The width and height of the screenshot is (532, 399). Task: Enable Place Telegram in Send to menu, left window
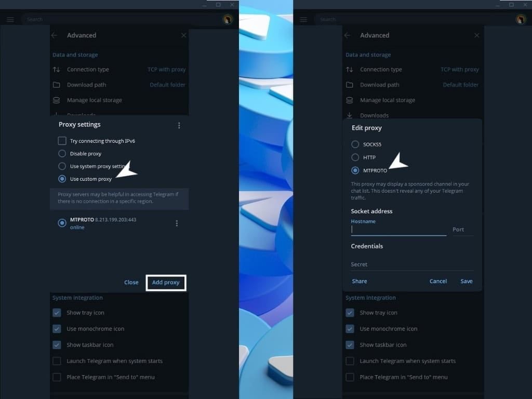57,377
